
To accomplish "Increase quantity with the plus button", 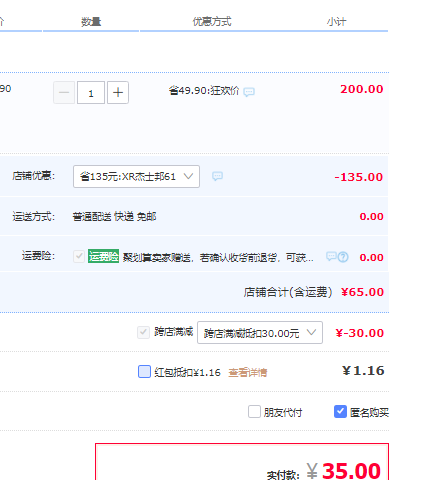I will coord(118,92).
